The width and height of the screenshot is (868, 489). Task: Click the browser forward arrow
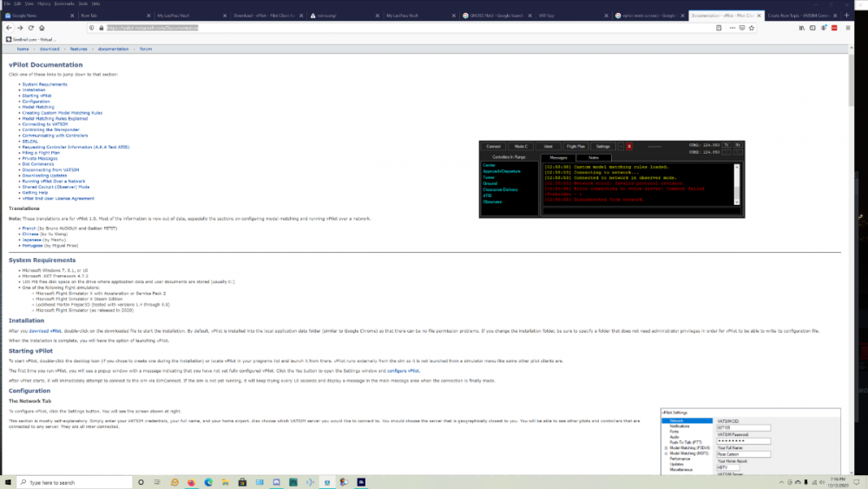coord(20,28)
